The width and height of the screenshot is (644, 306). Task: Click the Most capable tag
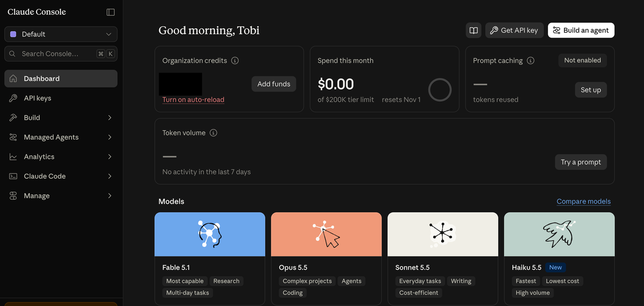pos(185,281)
